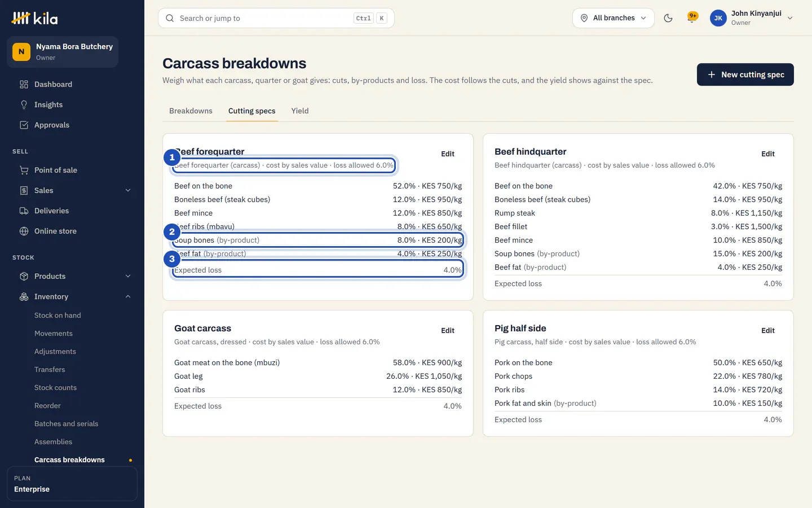This screenshot has height=508, width=812.
Task: Click the Pork chops row
Action: click(x=638, y=376)
